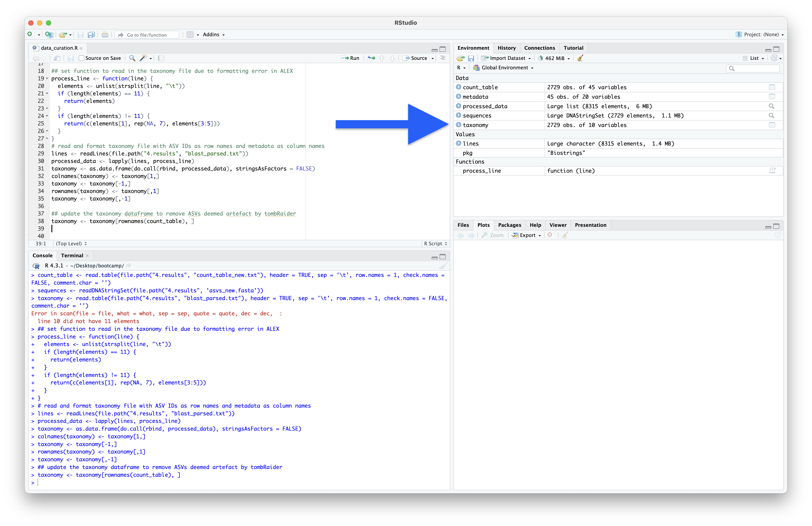Click the Compile Report notebook icon
This screenshot has width=812, height=526.
[x=161, y=58]
